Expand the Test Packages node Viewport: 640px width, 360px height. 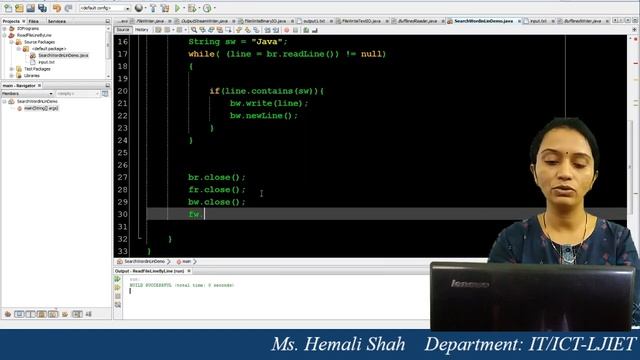click(x=11, y=69)
